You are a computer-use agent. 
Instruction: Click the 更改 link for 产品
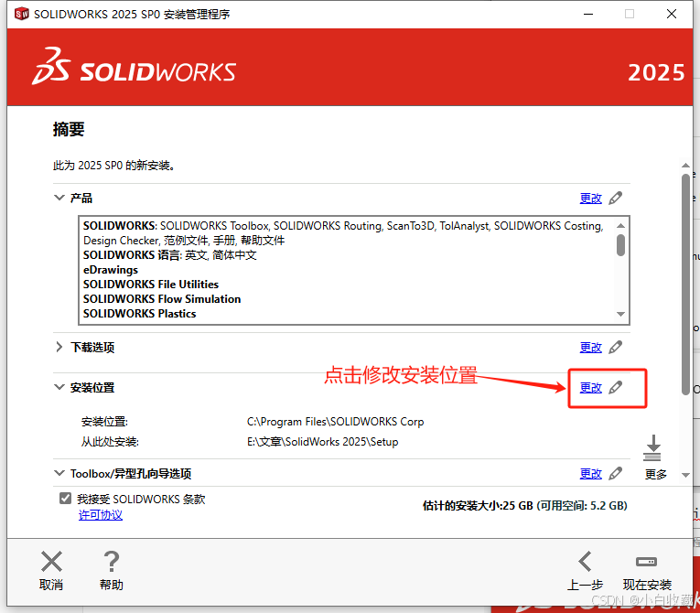[x=590, y=199]
